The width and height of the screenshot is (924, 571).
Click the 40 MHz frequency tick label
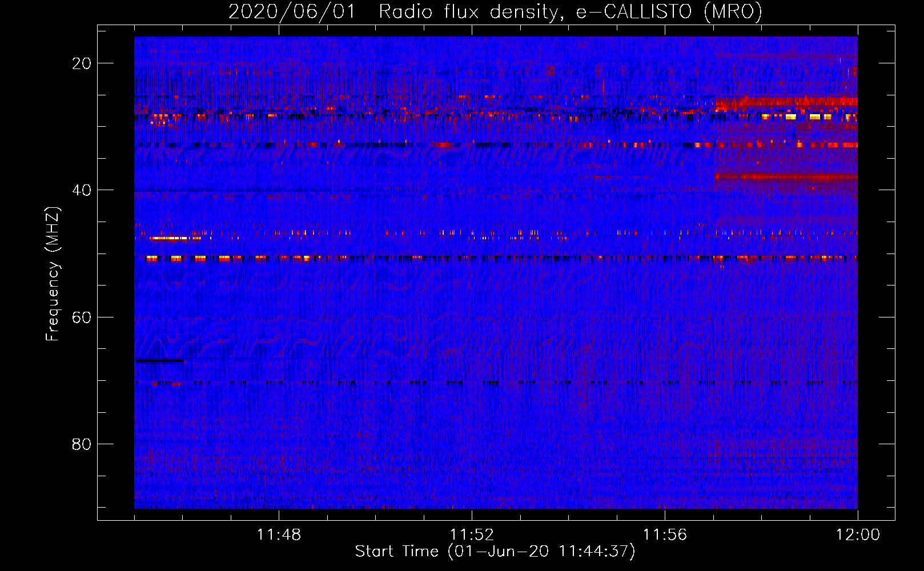[82, 190]
